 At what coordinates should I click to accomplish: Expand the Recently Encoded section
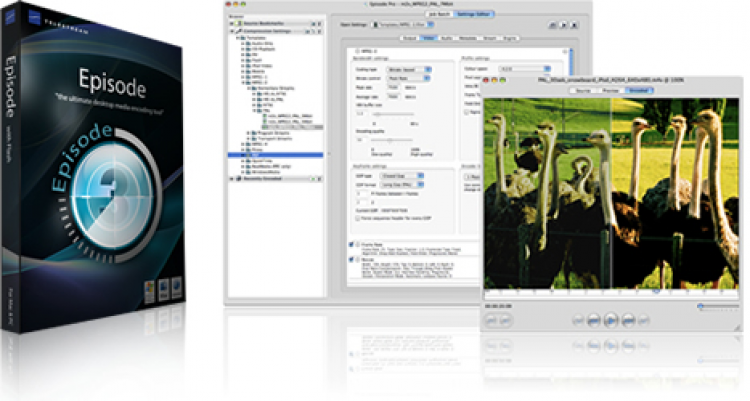(x=232, y=179)
